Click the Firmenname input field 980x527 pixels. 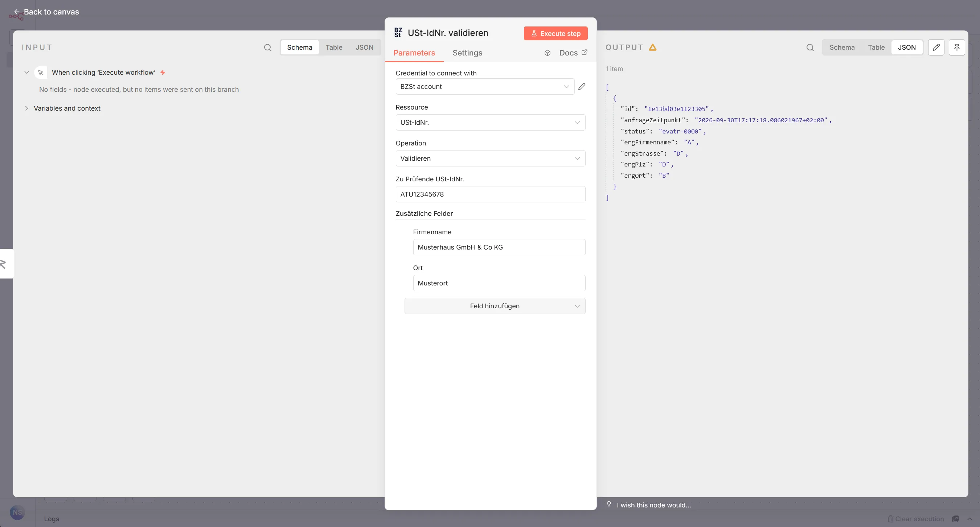pyautogui.click(x=499, y=247)
